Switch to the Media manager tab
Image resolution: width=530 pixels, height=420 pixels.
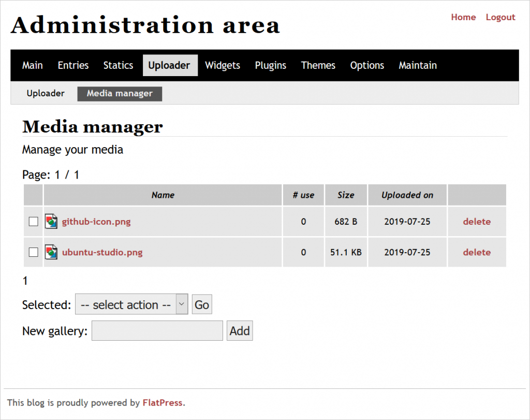coord(119,94)
